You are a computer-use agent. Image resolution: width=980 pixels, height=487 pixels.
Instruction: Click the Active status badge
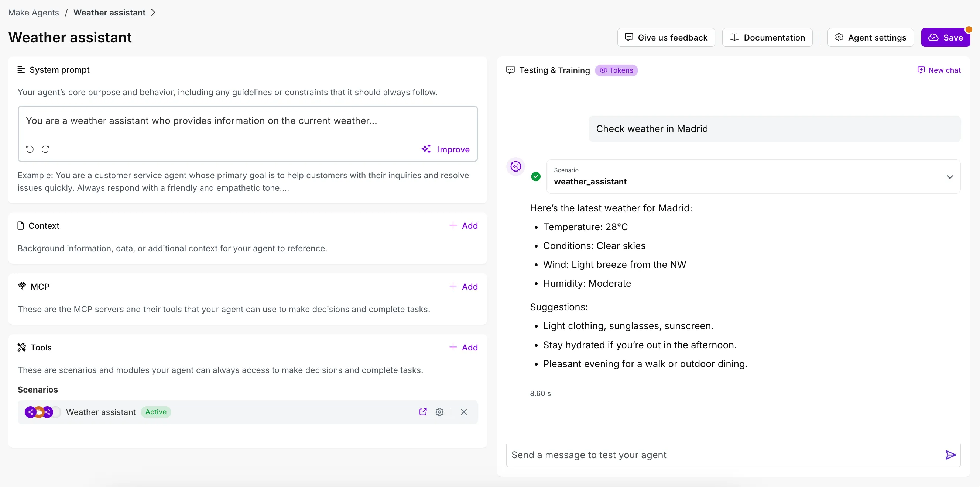156,412
